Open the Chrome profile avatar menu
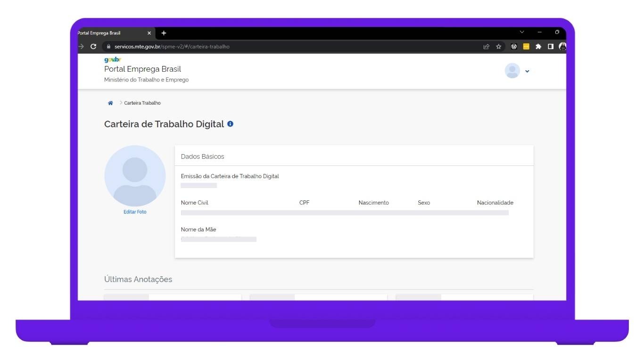The image size is (644, 362). (562, 47)
